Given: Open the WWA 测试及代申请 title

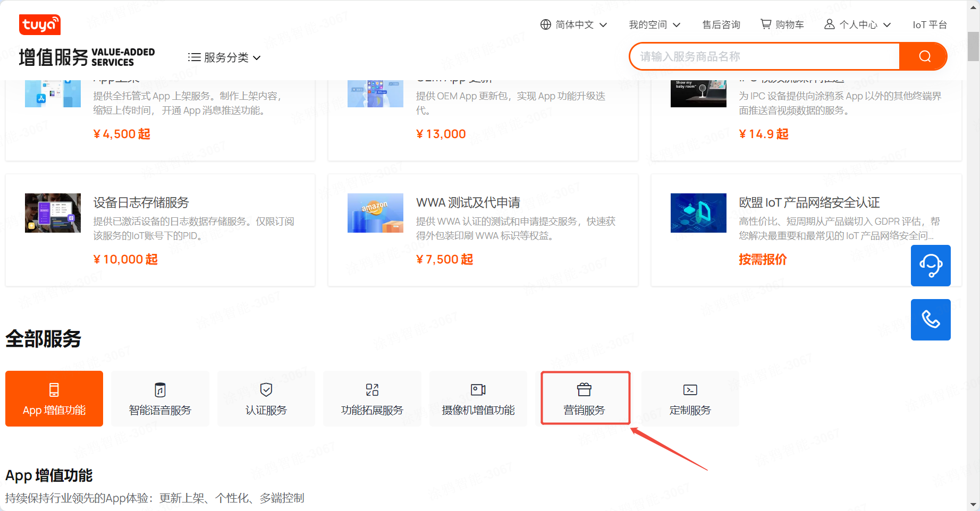Looking at the screenshot, I should (x=468, y=202).
